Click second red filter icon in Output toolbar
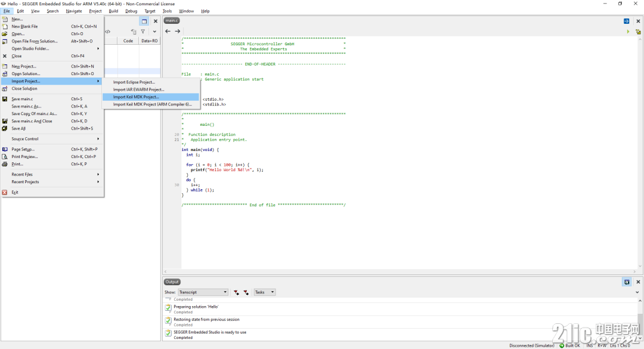This screenshot has width=644, height=349. pos(246,292)
